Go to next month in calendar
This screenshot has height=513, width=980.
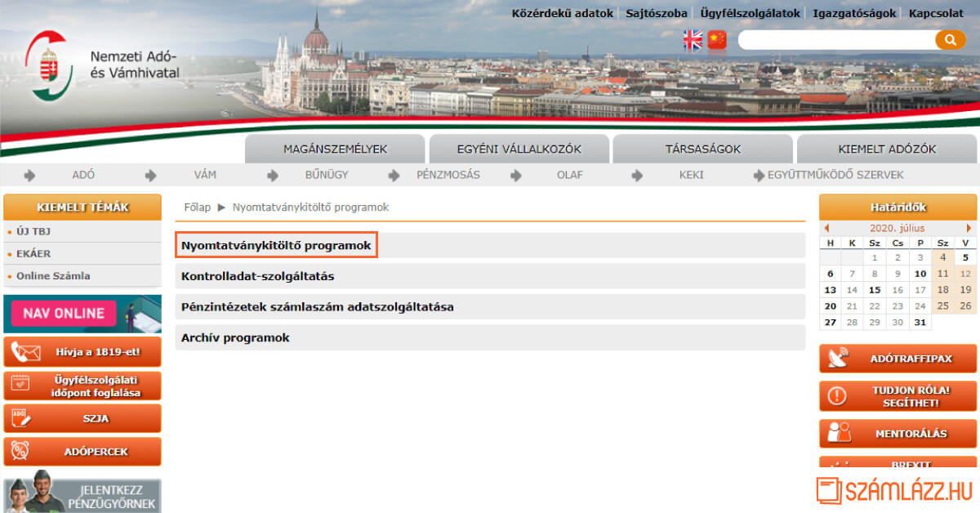click(x=969, y=228)
